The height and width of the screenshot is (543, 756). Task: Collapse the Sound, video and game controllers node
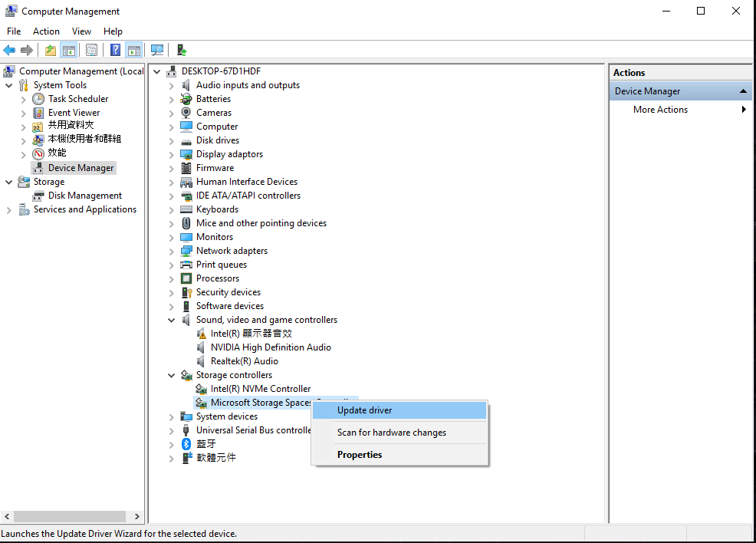pos(172,320)
